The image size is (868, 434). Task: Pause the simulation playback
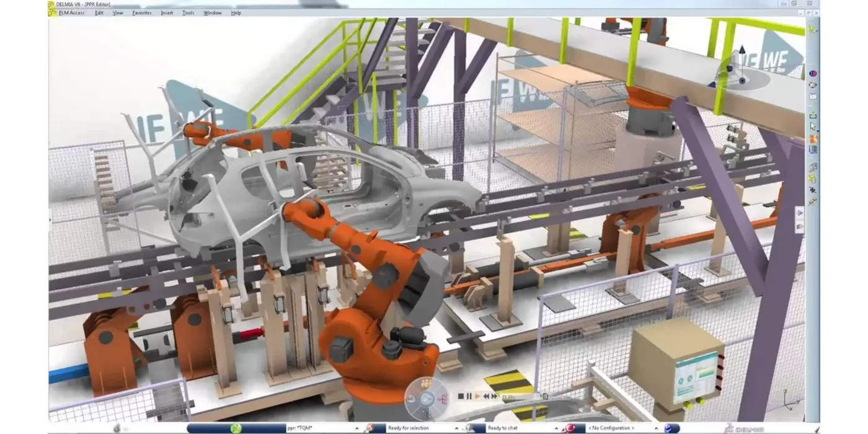[469, 396]
